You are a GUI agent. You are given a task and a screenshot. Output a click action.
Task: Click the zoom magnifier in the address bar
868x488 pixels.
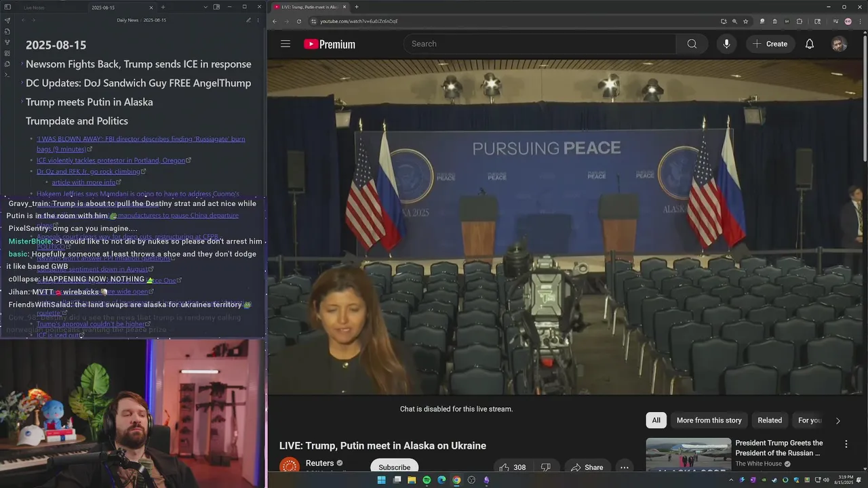point(734,21)
